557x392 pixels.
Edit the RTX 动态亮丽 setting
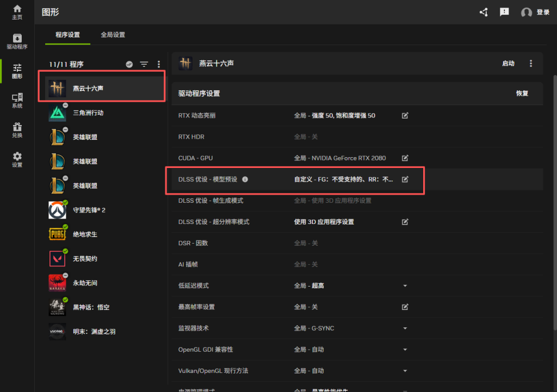click(x=405, y=116)
